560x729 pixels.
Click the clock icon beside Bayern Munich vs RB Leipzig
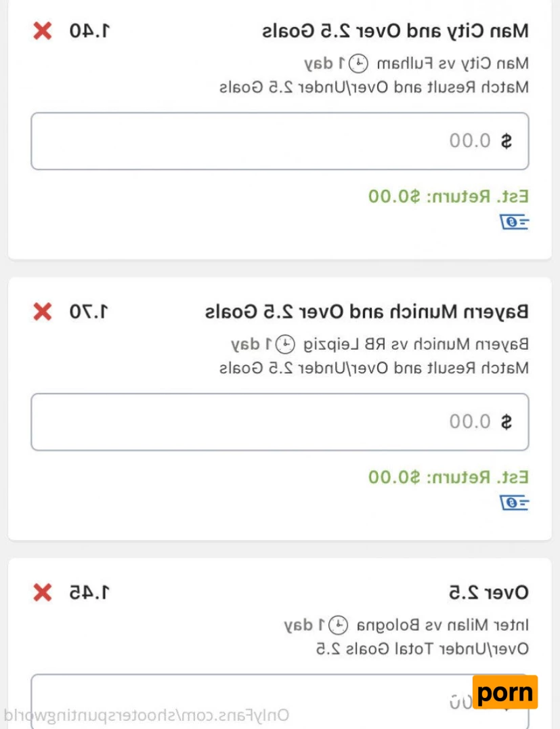(286, 344)
